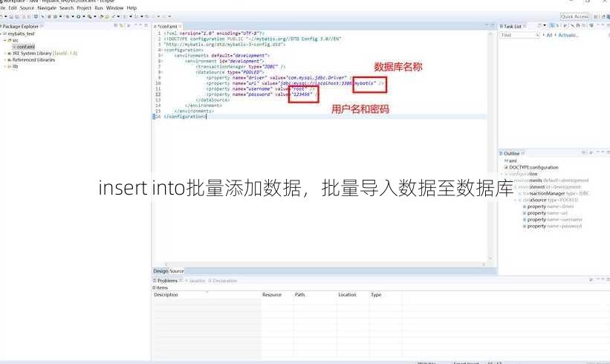
Task: Select the Javadoc view tab
Action: [x=197, y=280]
